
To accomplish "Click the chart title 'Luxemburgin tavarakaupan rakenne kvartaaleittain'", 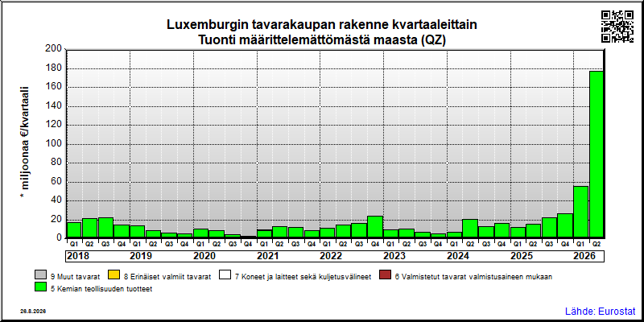I will [322, 25].
